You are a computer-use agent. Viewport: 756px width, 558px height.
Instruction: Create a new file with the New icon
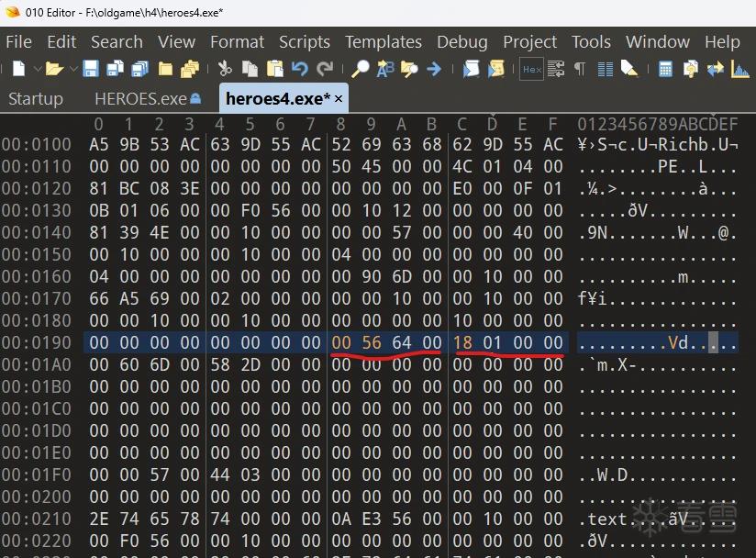point(18,69)
